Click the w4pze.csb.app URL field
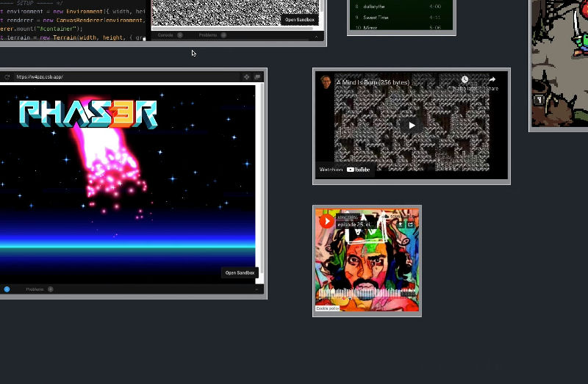588x384 pixels. point(126,77)
